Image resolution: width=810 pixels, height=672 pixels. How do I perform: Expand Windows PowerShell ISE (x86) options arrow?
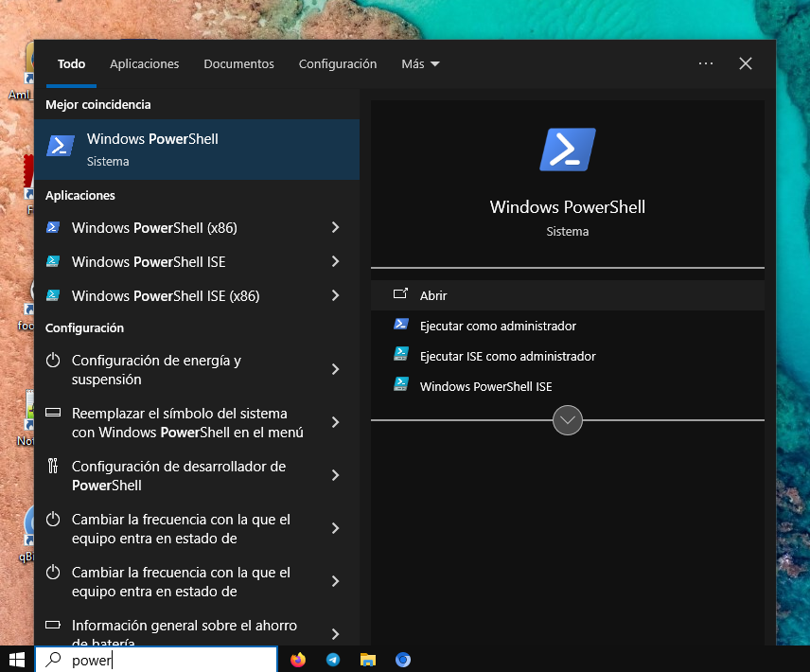[335, 295]
